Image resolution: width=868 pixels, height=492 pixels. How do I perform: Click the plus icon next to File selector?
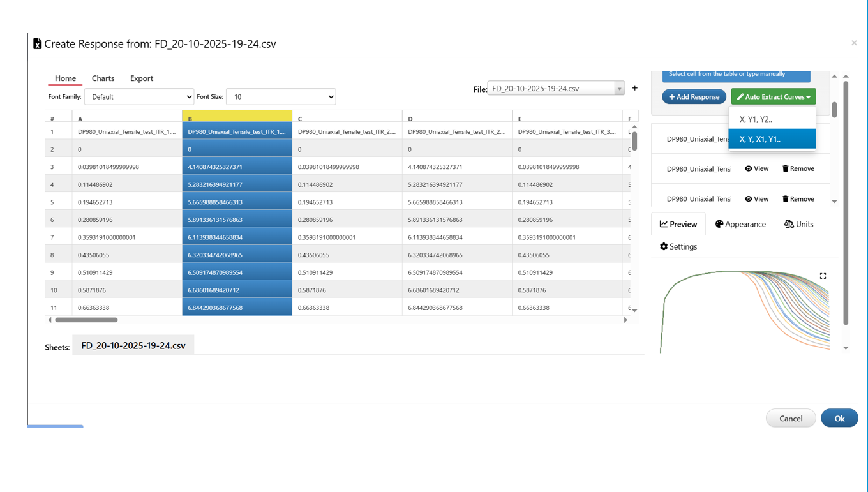634,88
